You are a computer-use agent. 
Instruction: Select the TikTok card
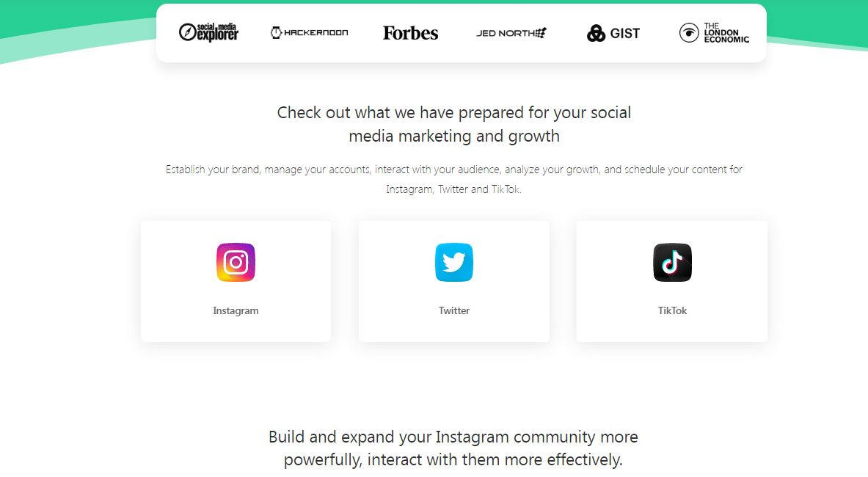671,281
